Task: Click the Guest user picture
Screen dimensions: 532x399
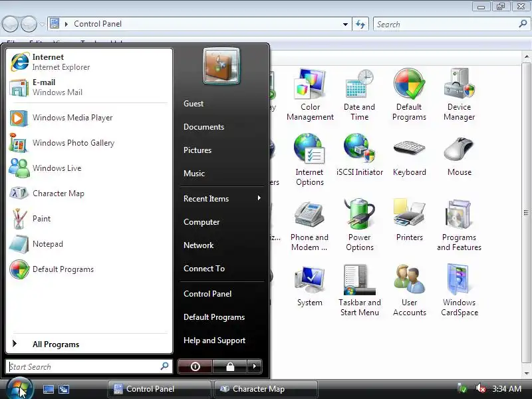Action: (221, 66)
